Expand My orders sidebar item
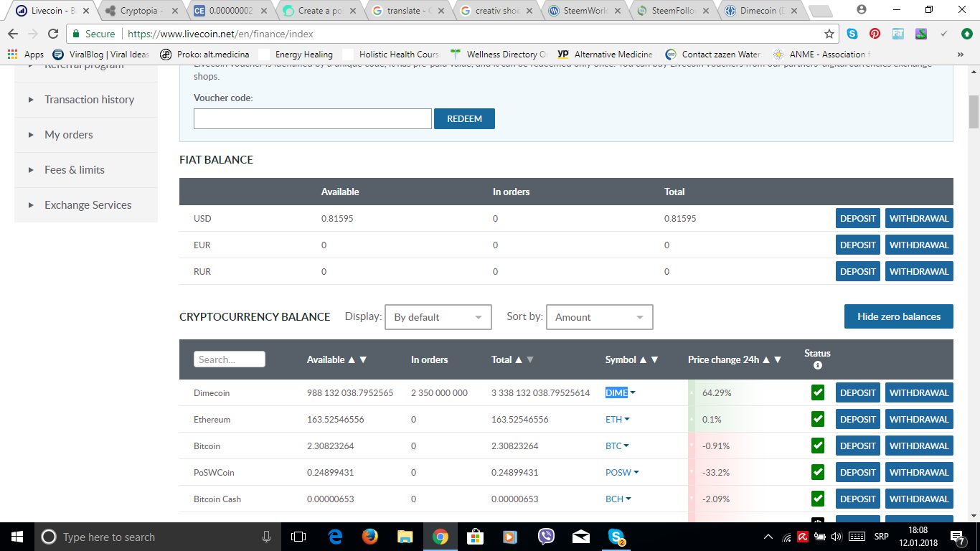980x551 pixels. click(x=86, y=135)
